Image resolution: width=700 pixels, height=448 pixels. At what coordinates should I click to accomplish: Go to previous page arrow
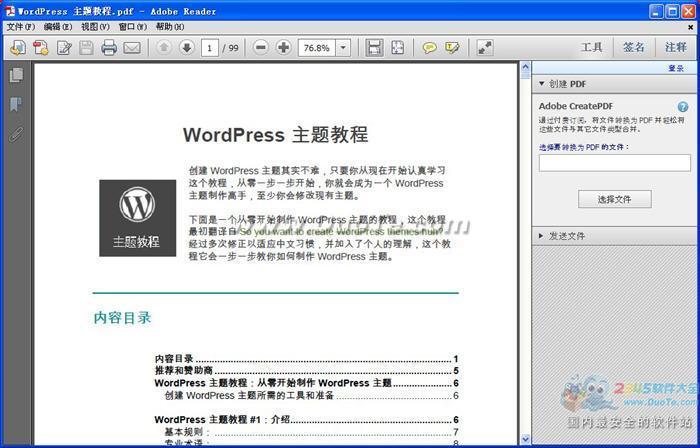click(x=164, y=47)
